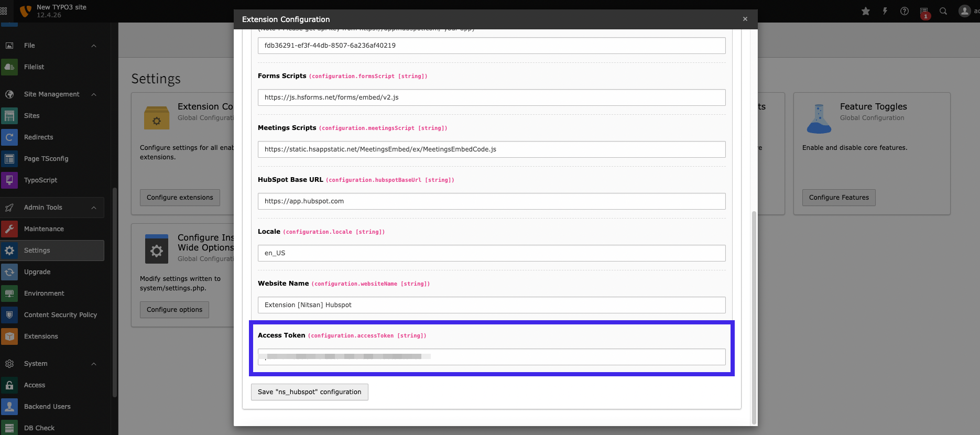Collapse the System menu group
Image resolution: width=980 pixels, height=435 pixels.
pyautogui.click(x=94, y=364)
